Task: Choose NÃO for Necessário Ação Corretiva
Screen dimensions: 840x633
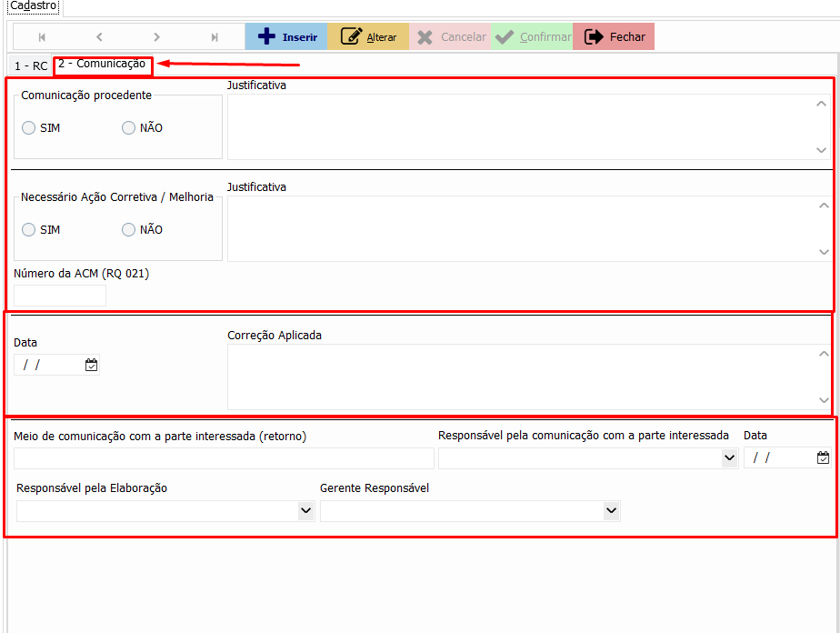Action: point(129,230)
